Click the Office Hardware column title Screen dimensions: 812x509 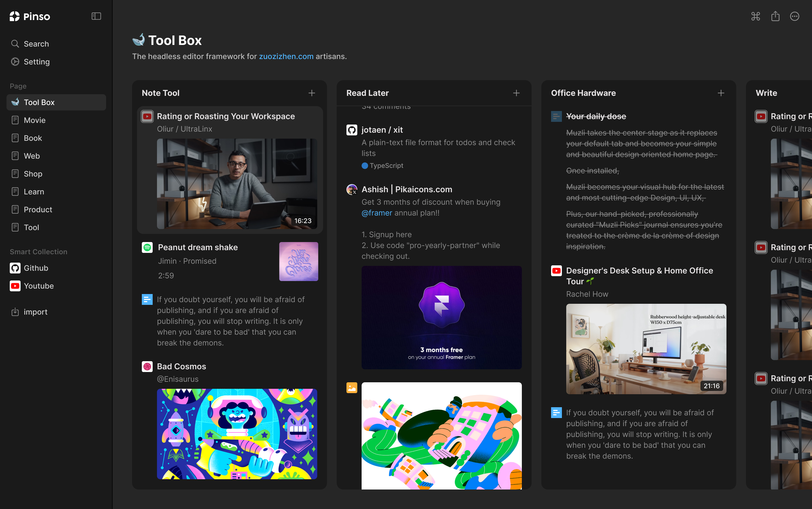pyautogui.click(x=583, y=93)
